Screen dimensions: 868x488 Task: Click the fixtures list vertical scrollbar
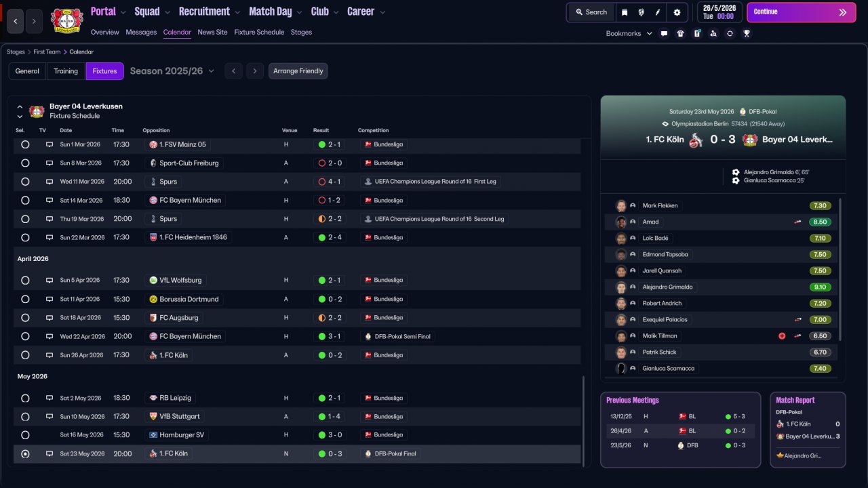(x=583, y=420)
